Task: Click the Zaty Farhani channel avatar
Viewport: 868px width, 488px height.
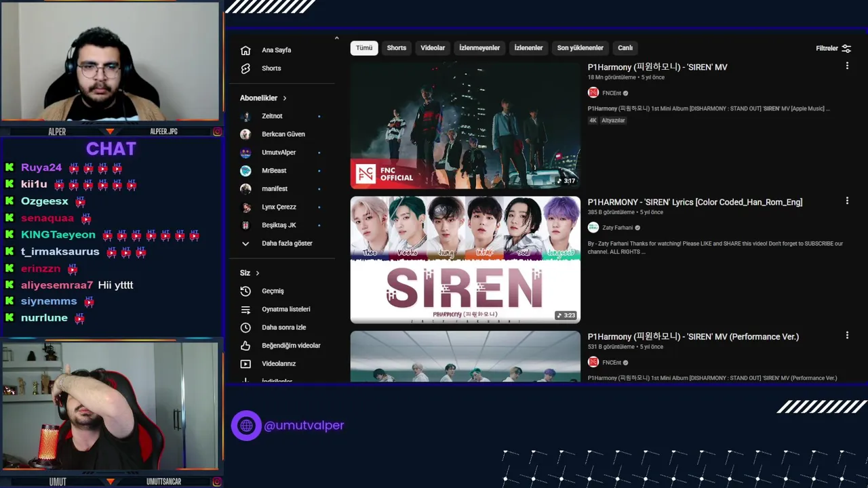Action: click(593, 228)
